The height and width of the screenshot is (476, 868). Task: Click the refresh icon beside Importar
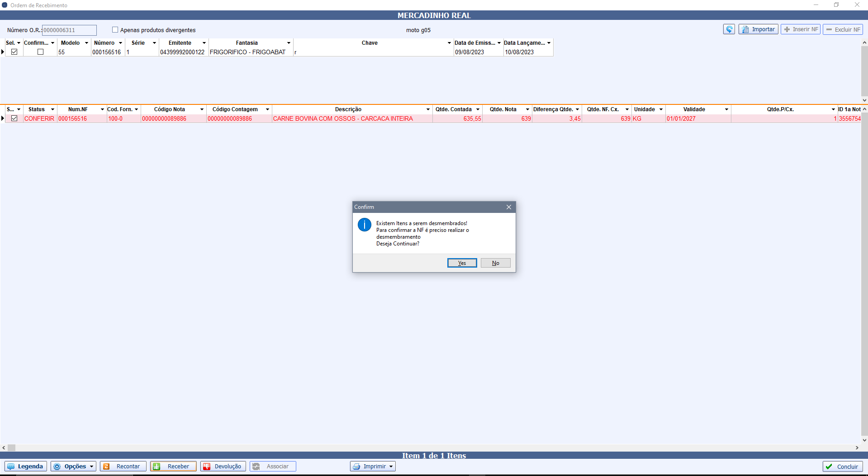[x=729, y=29]
